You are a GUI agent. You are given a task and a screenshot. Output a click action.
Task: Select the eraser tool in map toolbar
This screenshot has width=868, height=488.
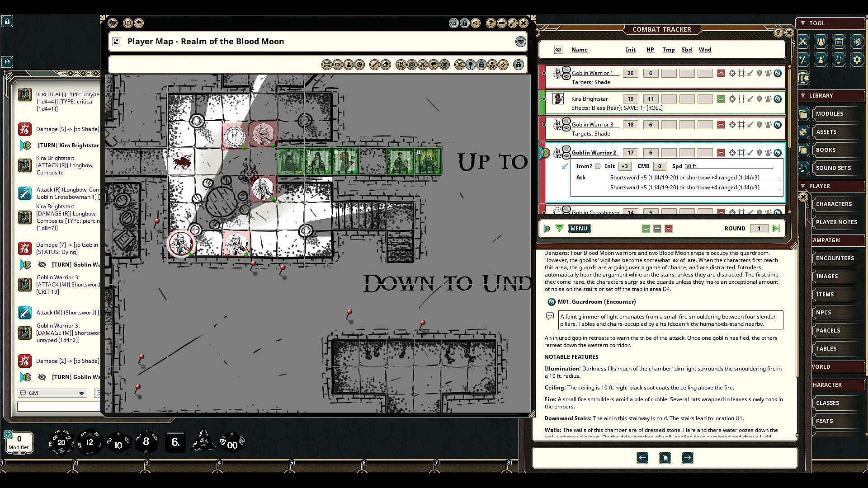tap(386, 65)
